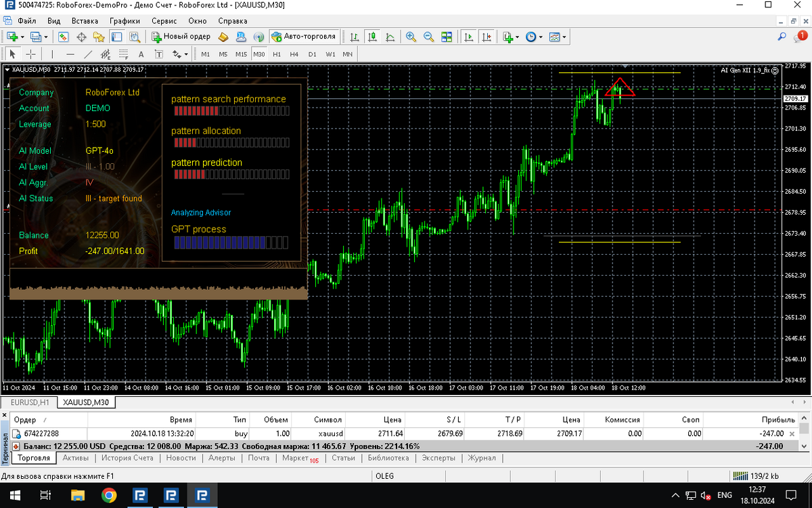Open the История Счета terminal tab

click(127, 458)
